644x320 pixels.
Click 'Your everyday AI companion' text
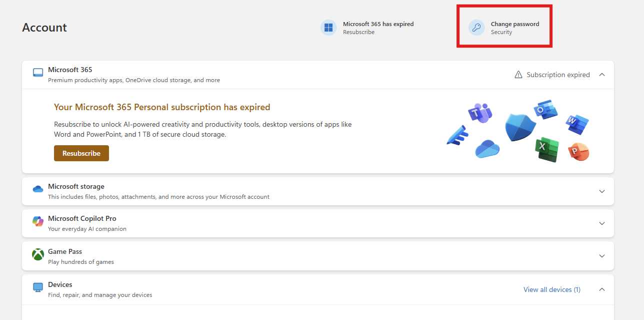tap(87, 229)
